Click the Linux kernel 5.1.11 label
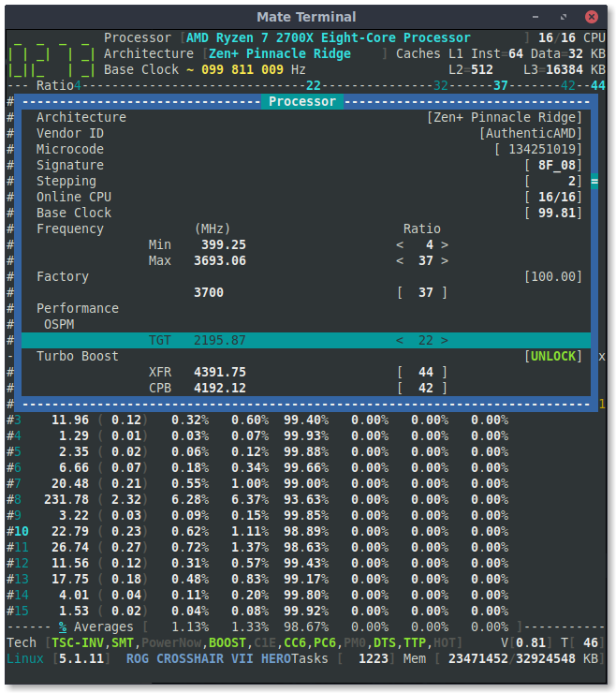 tap(58, 658)
